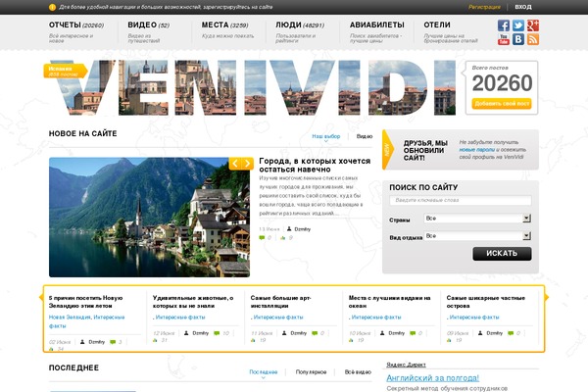Click the comments icon under the featured article
Viewport: 588px width, 392px height.
coord(262,237)
